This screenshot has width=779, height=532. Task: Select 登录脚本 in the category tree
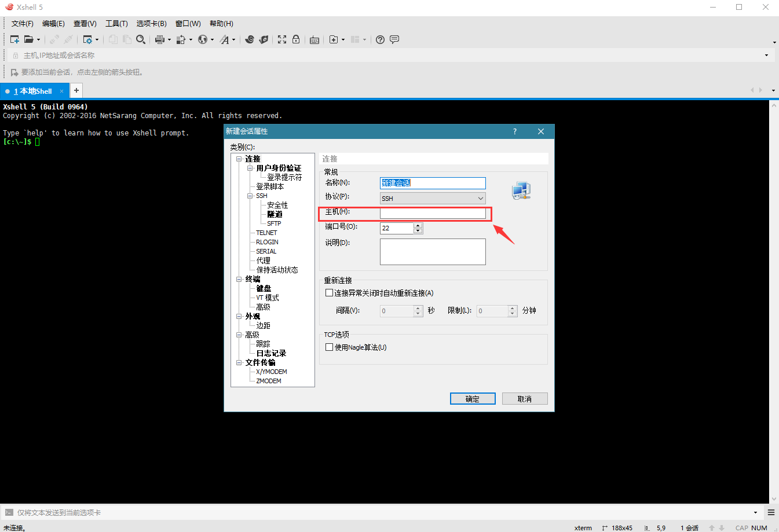[270, 186]
